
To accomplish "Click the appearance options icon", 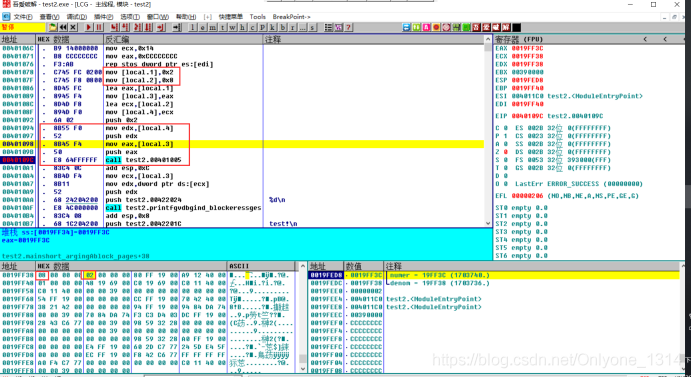I will [x=338, y=27].
